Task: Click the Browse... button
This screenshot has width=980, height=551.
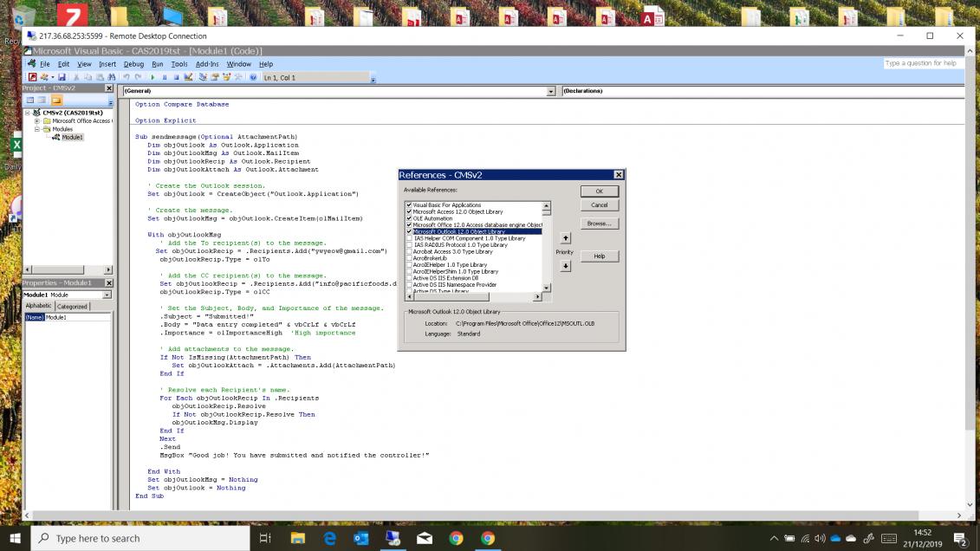Action: coord(600,224)
